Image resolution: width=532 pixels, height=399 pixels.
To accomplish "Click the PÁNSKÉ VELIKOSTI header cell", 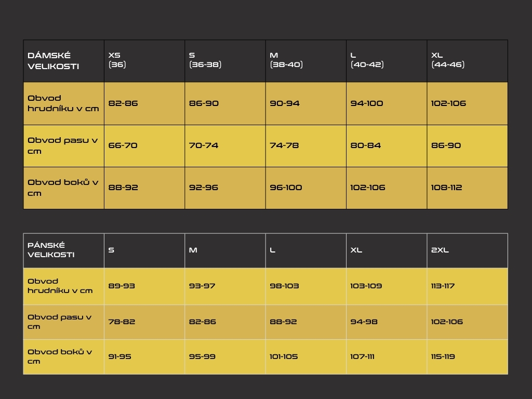I will [63, 250].
